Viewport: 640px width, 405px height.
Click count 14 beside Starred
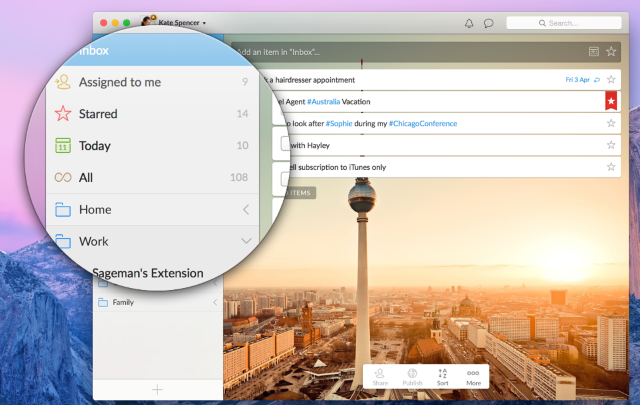(x=242, y=113)
